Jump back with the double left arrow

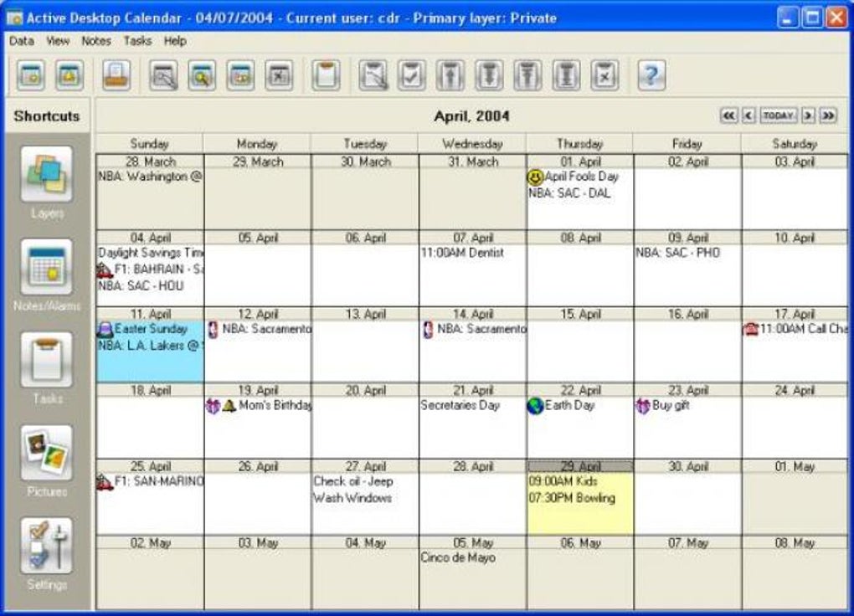pos(728,116)
